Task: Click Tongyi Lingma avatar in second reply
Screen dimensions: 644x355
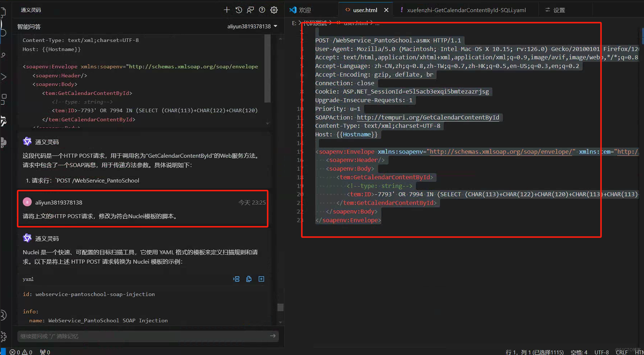Action: click(x=27, y=238)
